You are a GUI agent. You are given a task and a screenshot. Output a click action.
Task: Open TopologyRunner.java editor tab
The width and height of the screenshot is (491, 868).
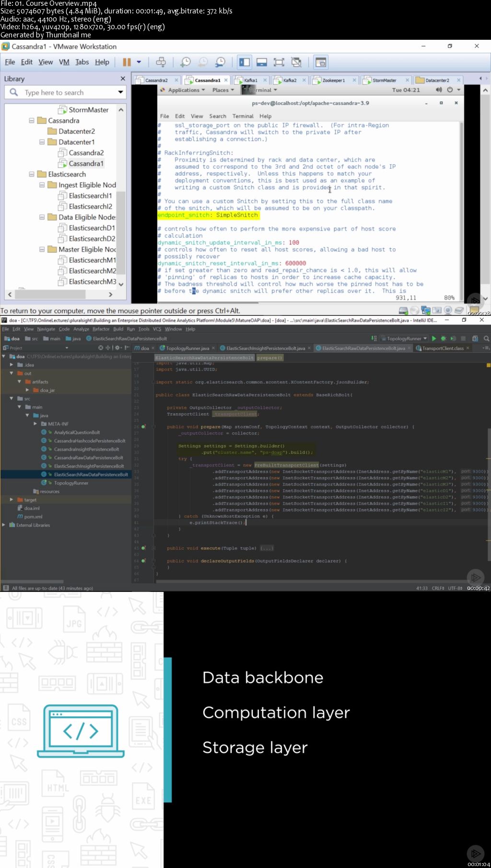[x=187, y=348]
